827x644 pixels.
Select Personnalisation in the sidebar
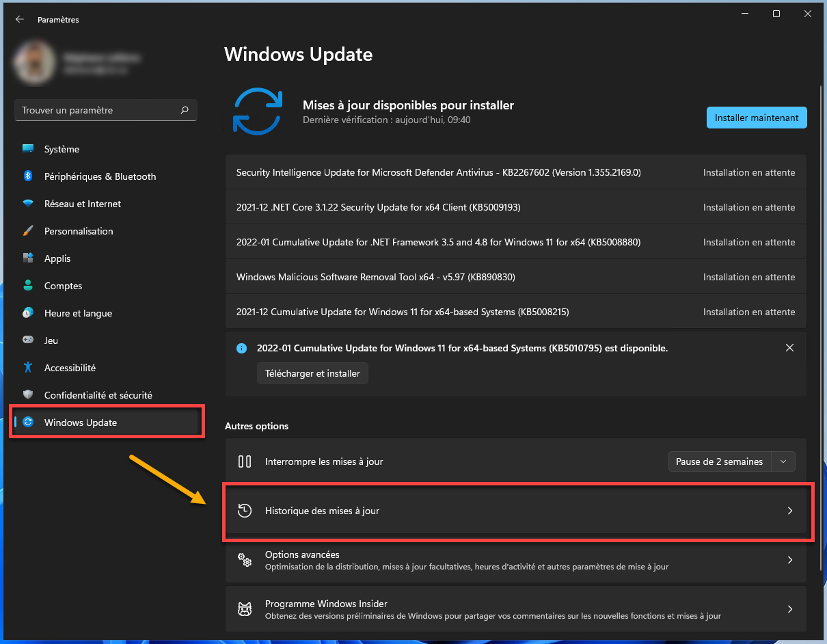tap(106, 231)
